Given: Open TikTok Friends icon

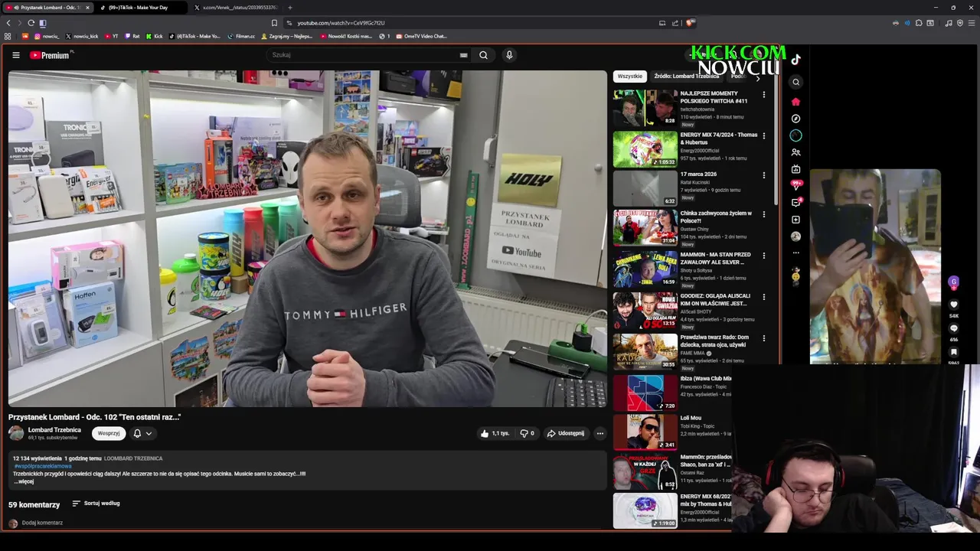Looking at the screenshot, I should click(795, 152).
